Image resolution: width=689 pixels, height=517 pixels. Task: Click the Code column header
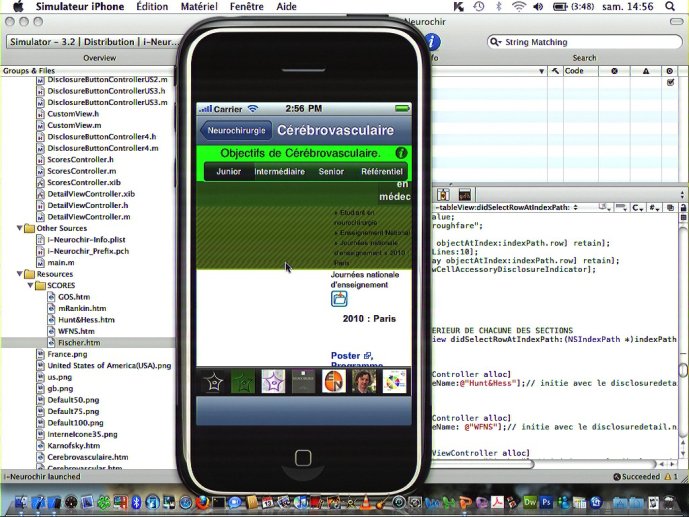coord(580,71)
